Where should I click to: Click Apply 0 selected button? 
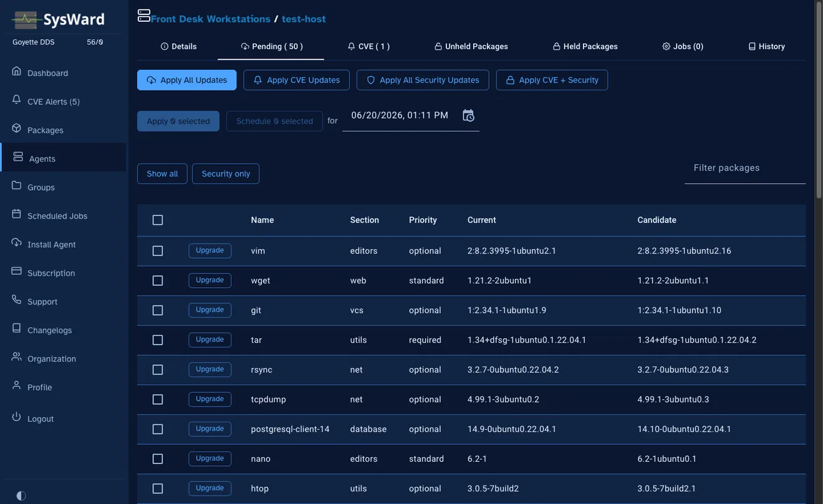(x=178, y=121)
